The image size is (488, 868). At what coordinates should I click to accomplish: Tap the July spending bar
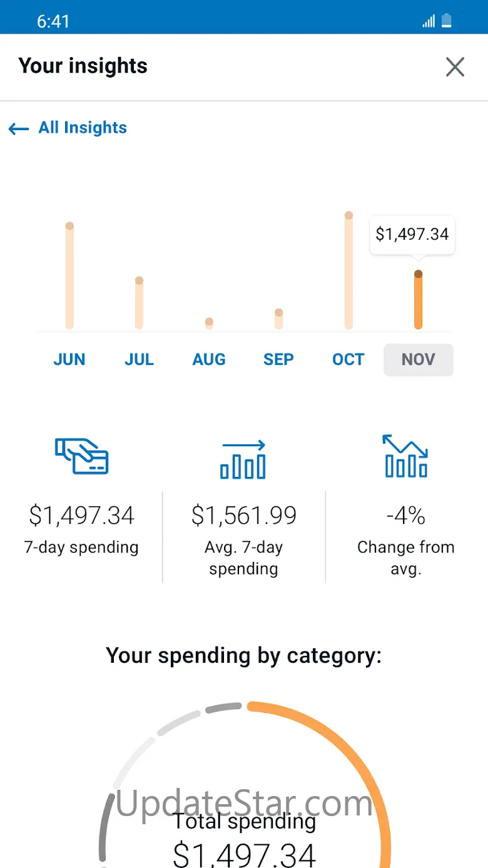[139, 304]
